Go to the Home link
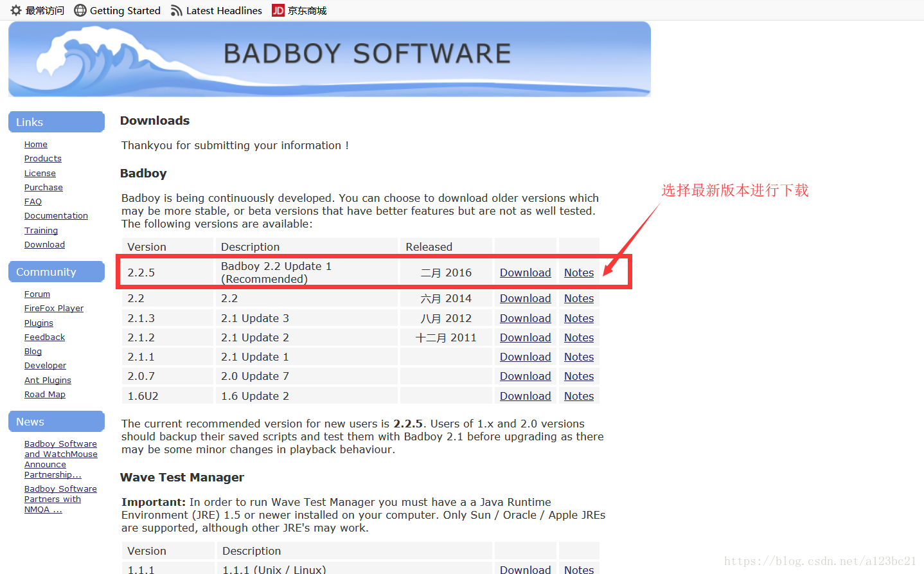This screenshot has width=924, height=574. pyautogui.click(x=36, y=145)
